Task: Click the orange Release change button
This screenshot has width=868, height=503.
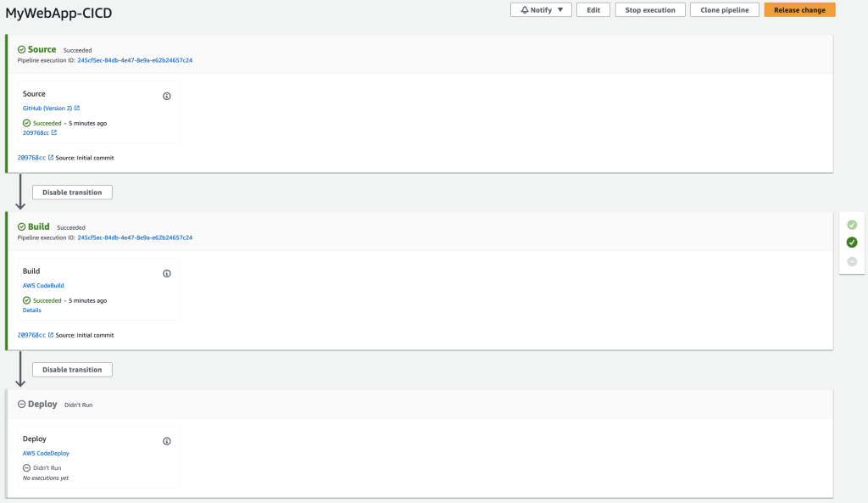Action: (799, 10)
